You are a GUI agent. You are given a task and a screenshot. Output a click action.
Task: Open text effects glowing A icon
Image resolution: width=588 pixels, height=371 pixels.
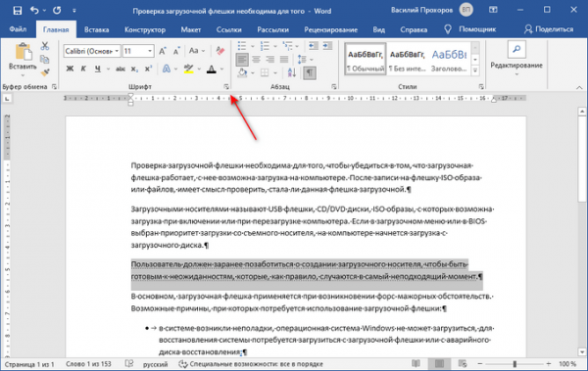click(167, 69)
